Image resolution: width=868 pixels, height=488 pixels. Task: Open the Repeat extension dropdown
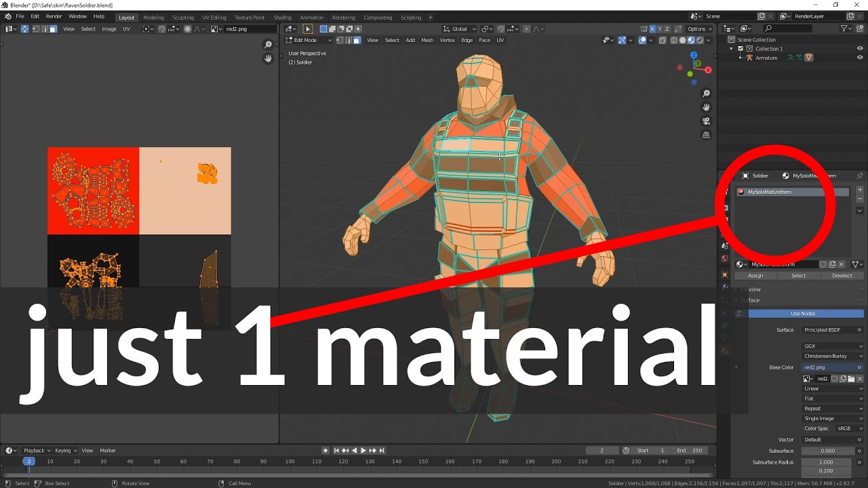click(833, 409)
